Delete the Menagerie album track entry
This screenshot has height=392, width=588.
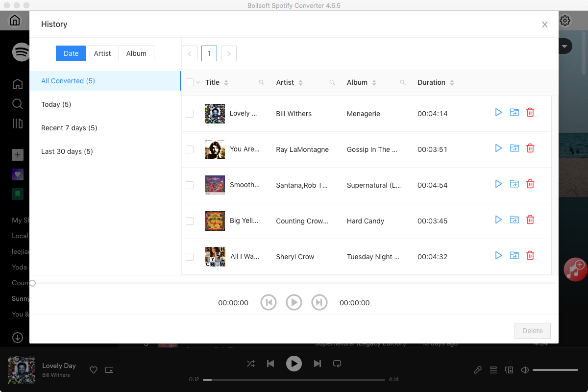530,112
